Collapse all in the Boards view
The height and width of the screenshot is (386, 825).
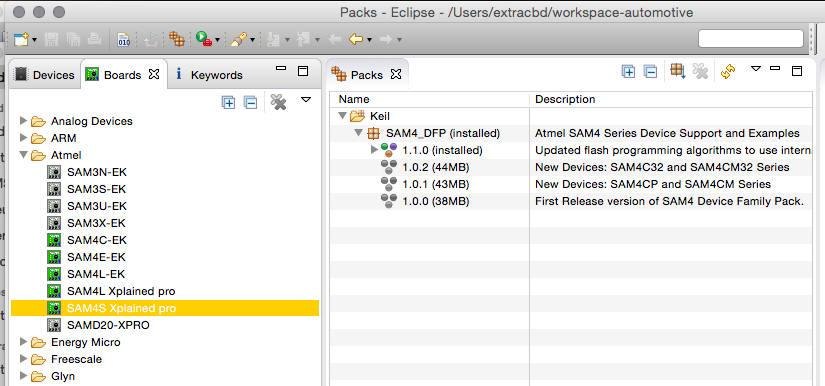point(250,103)
